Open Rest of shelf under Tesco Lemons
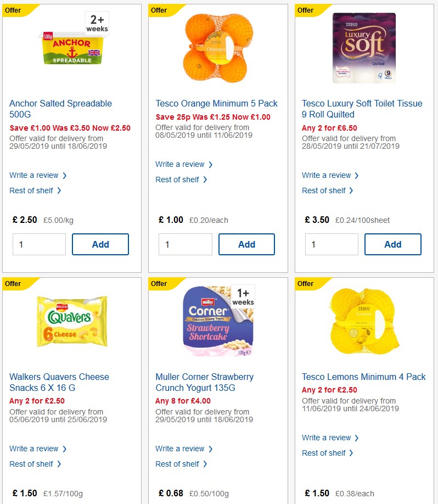The height and width of the screenshot is (504, 438). point(324,453)
